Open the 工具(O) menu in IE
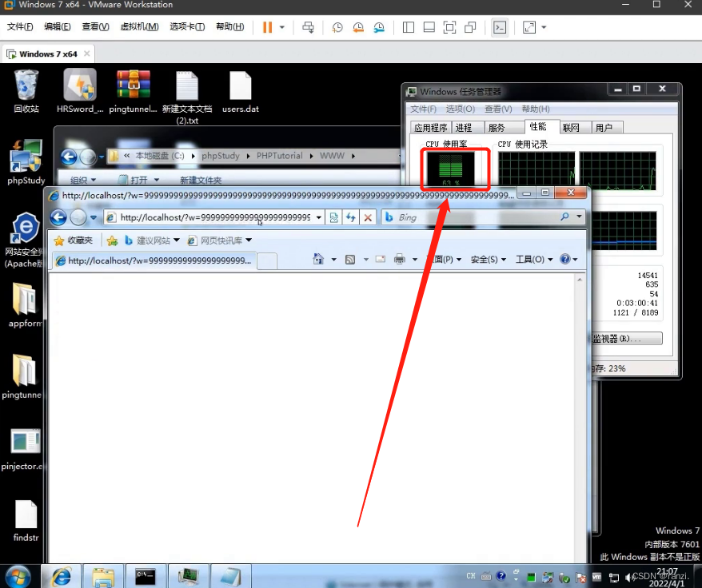 [535, 260]
